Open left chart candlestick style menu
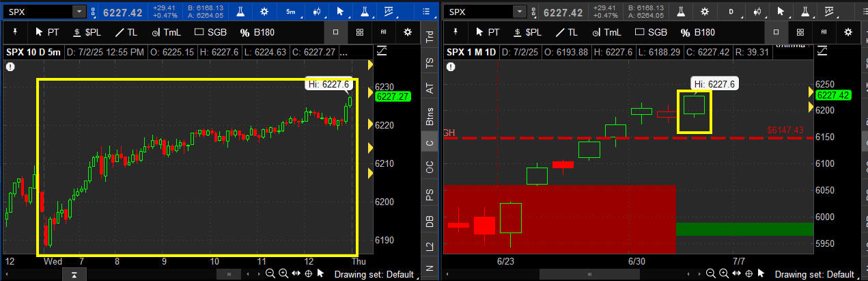This screenshot has width=868, height=281. point(316,12)
